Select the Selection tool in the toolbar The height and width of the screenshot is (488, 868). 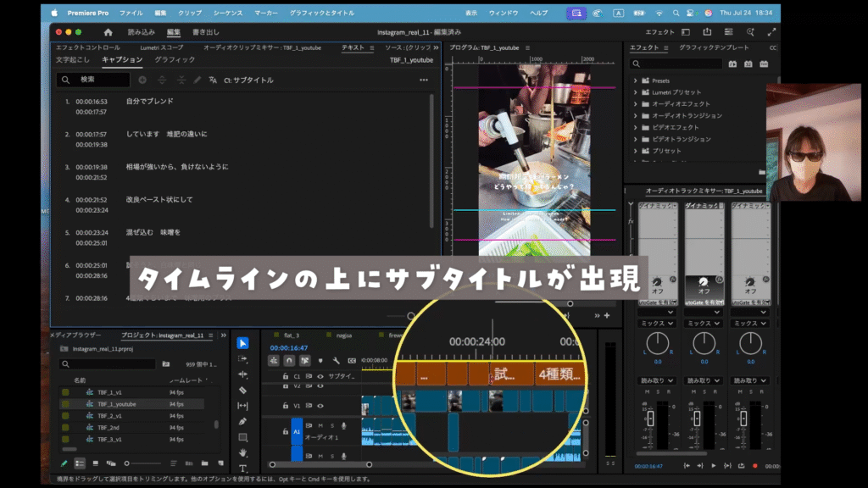click(x=242, y=343)
